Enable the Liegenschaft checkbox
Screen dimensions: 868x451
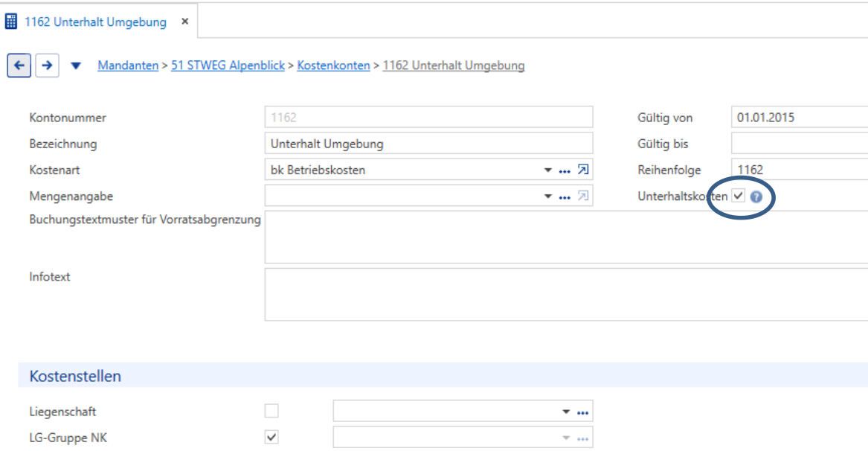271,411
